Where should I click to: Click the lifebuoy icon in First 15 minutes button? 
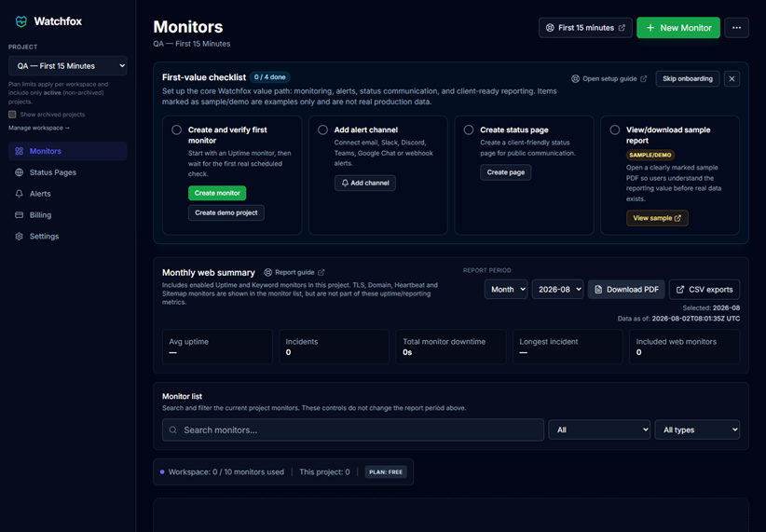click(x=550, y=28)
